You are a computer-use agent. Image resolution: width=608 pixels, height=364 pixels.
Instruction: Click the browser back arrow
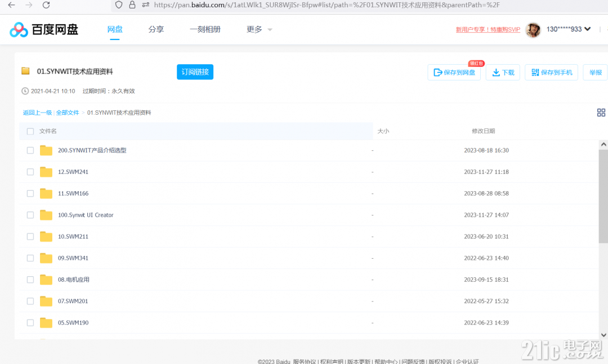12,5
